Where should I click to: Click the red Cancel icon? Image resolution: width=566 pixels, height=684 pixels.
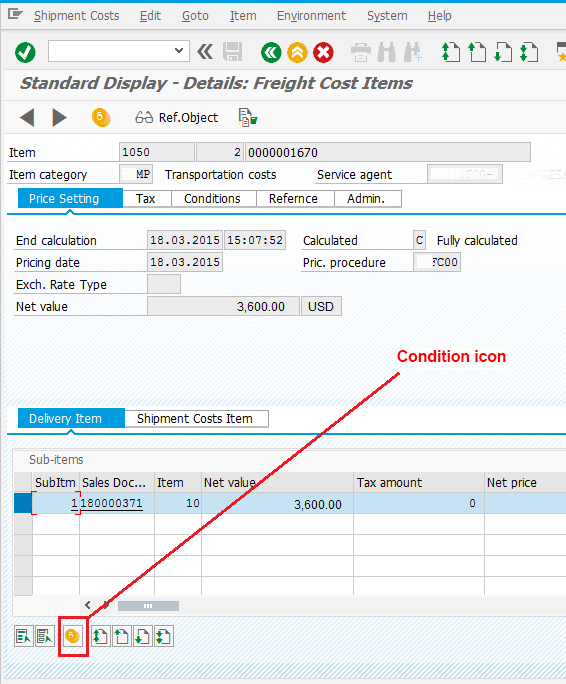pyautogui.click(x=323, y=53)
